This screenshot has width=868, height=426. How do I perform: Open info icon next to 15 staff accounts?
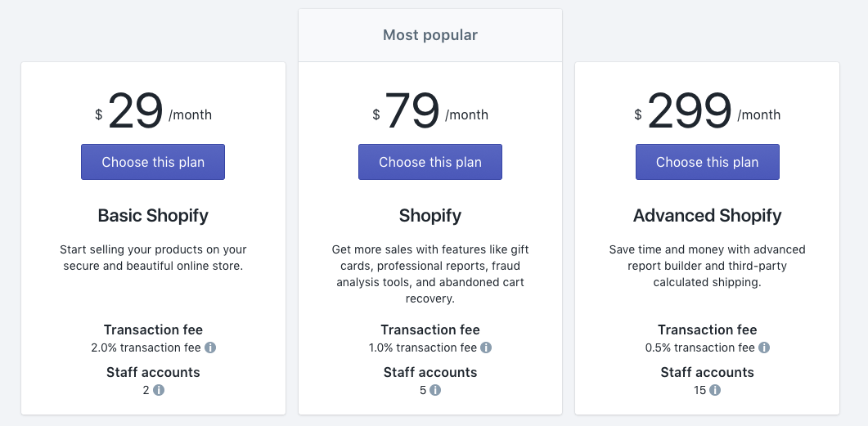pyautogui.click(x=715, y=390)
